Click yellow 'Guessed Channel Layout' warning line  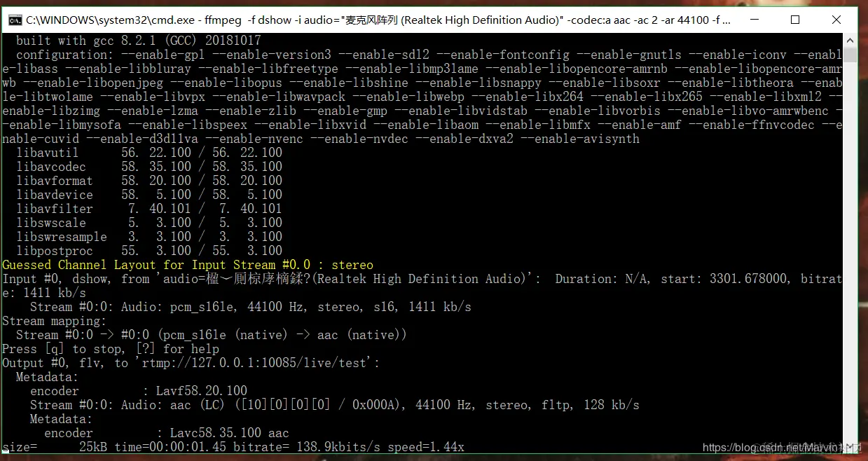click(x=188, y=265)
